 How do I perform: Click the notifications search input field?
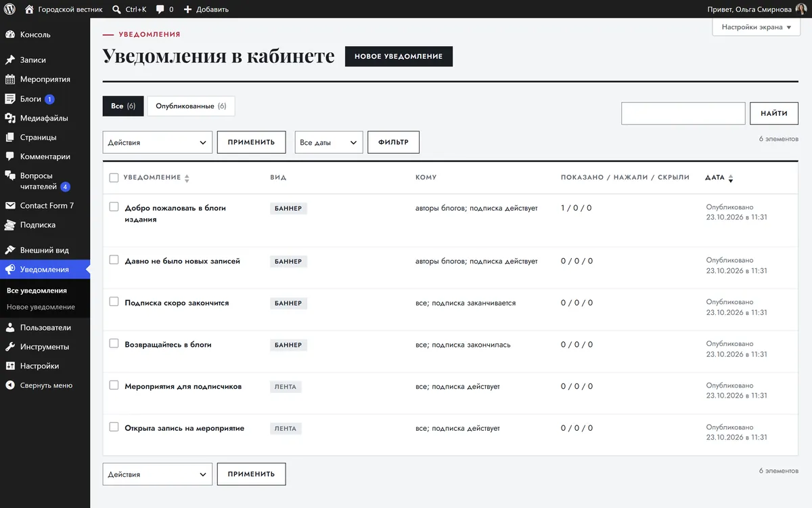click(x=683, y=113)
